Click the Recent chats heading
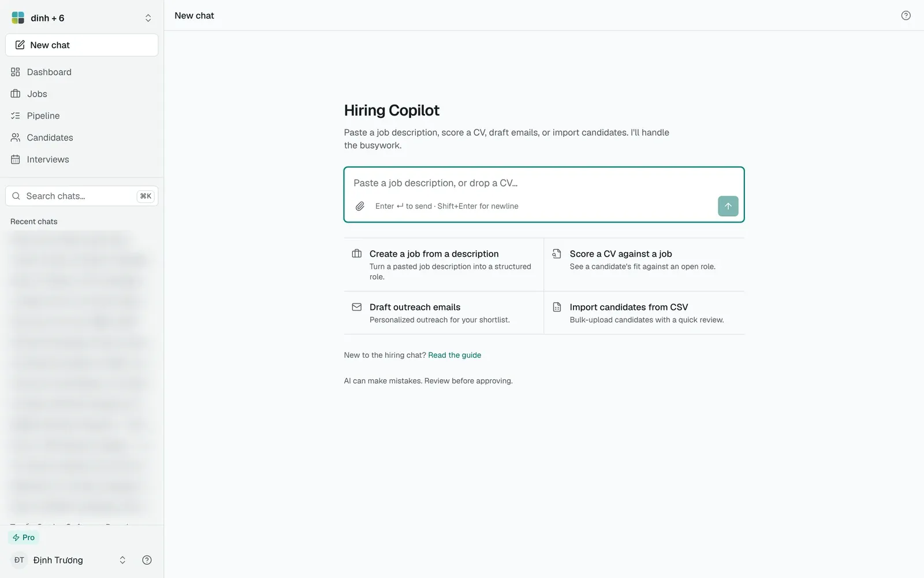 click(34, 221)
